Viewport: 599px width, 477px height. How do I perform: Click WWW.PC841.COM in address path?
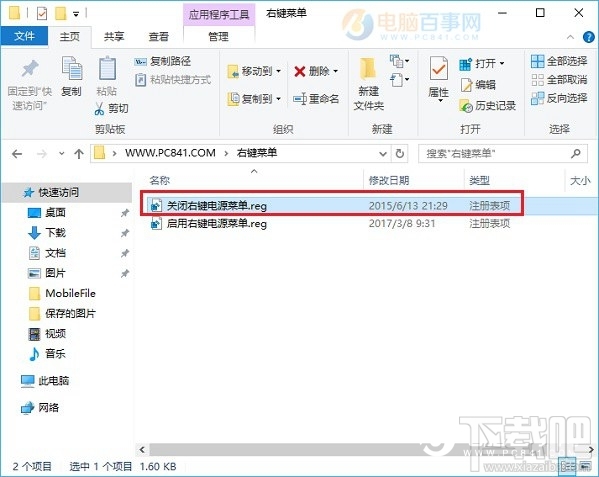170,153
